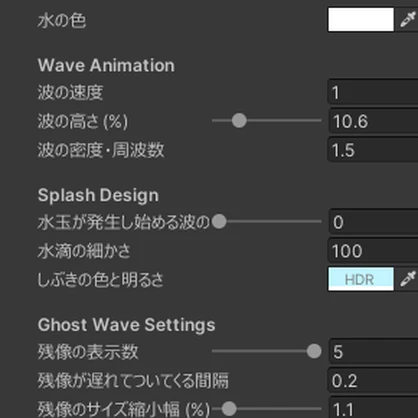The height and width of the screenshot is (418, 418).
Task: Click the 水の色 property label
Action: pyautogui.click(x=62, y=20)
